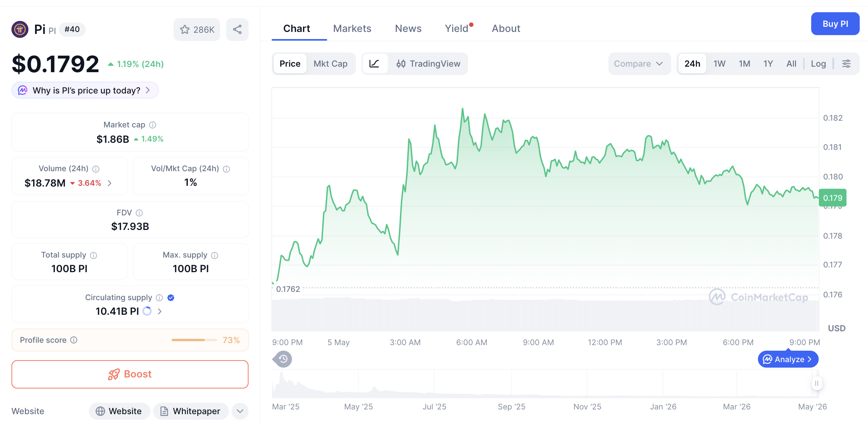
Task: Open chart settings sliders icon
Action: click(846, 64)
